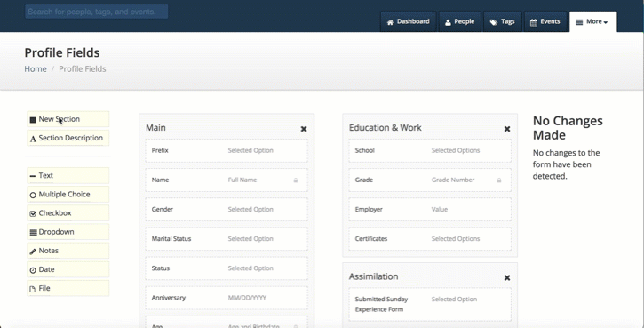The image size is (644, 328).
Task: Click the People person icon
Action: 448,22
